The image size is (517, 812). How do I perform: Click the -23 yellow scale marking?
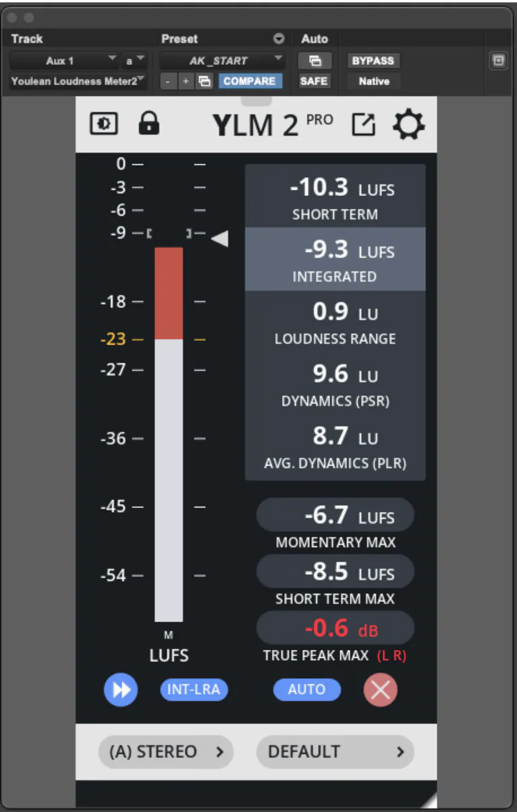click(x=113, y=339)
